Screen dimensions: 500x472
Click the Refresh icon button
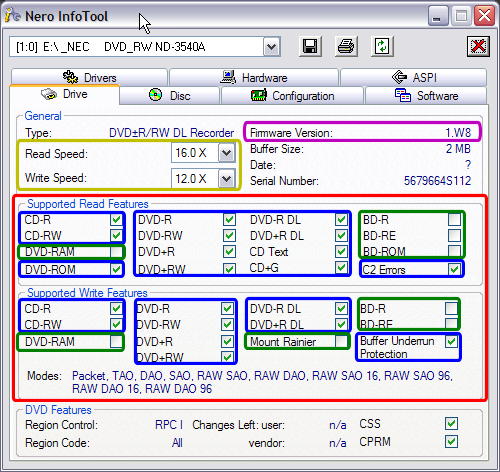pyautogui.click(x=382, y=46)
